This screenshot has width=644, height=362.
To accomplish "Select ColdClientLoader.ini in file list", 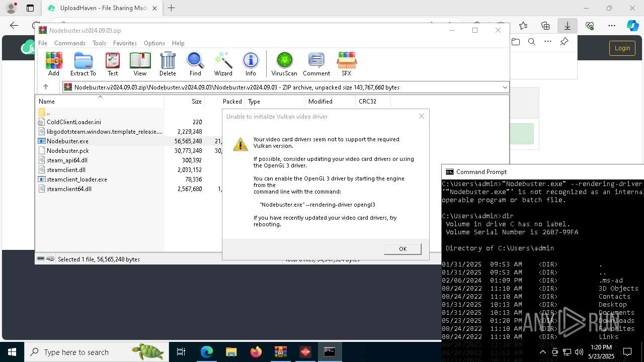I will pos(73,122).
